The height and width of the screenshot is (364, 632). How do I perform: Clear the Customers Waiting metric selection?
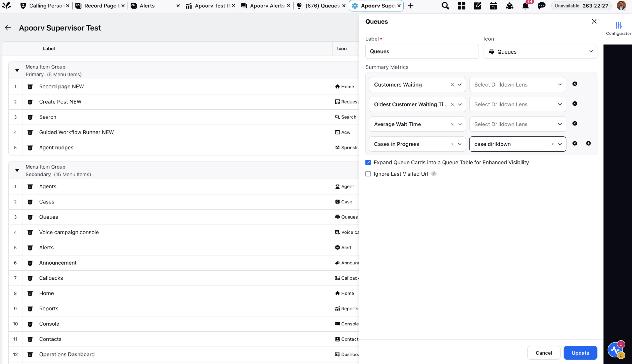click(x=452, y=85)
